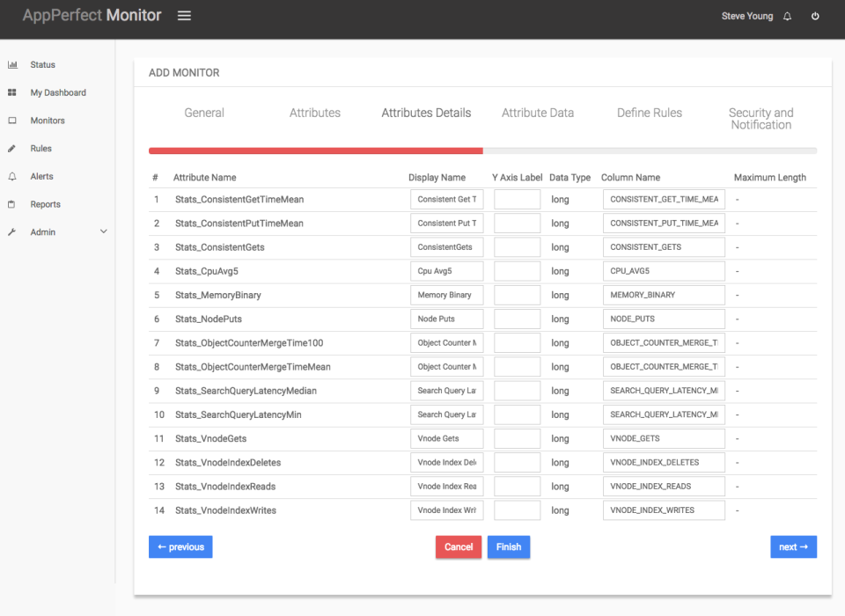
Task: Select the My Dashboard grid icon
Action: 12,92
